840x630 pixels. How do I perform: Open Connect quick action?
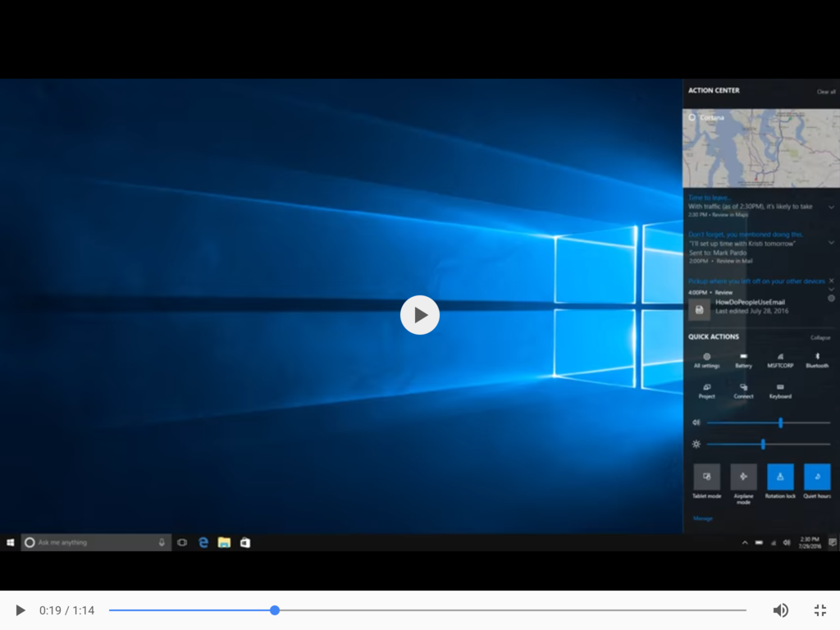tap(743, 391)
